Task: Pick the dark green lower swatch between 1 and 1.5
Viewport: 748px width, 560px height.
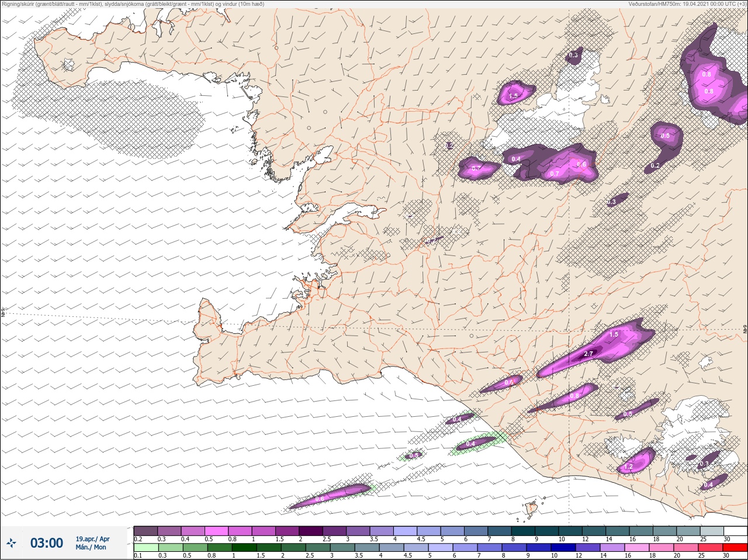Action: pyautogui.click(x=244, y=548)
